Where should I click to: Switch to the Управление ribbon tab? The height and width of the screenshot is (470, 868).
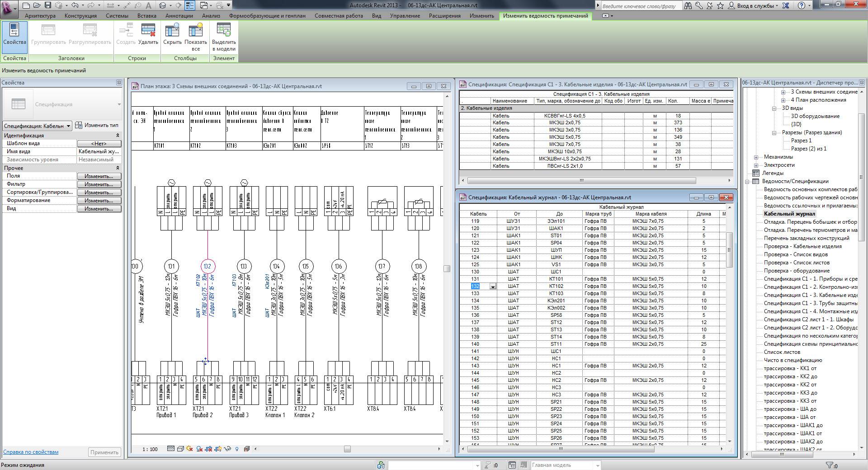[x=405, y=16]
